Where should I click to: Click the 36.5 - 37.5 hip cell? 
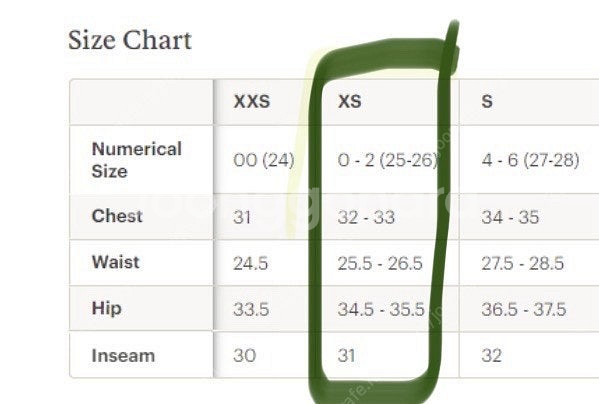pos(524,309)
